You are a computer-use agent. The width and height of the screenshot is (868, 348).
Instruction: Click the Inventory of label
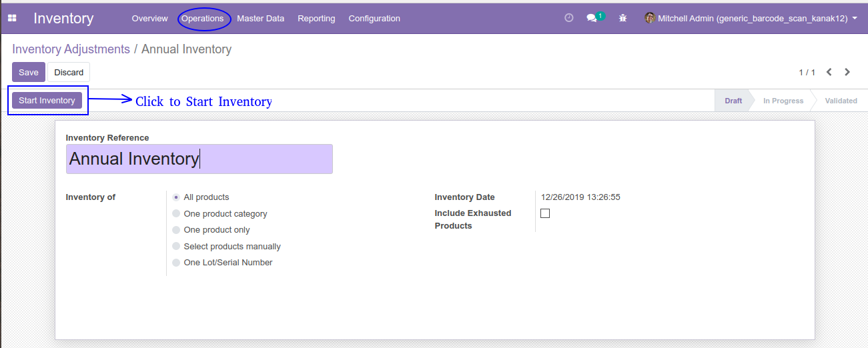coord(91,197)
